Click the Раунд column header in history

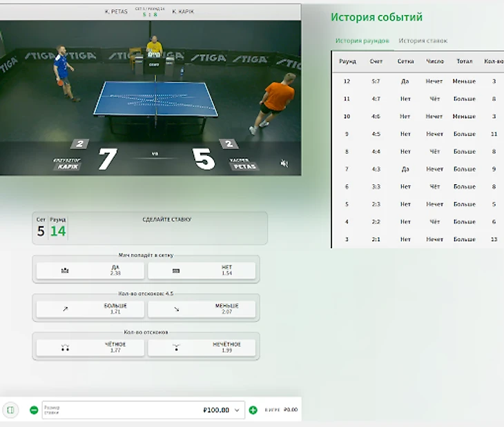pyautogui.click(x=348, y=61)
